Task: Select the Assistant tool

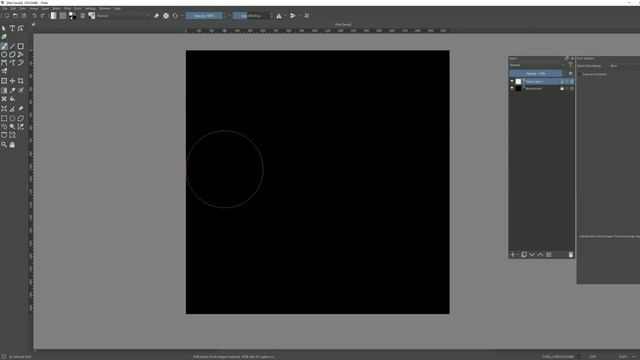Action: 4,109
